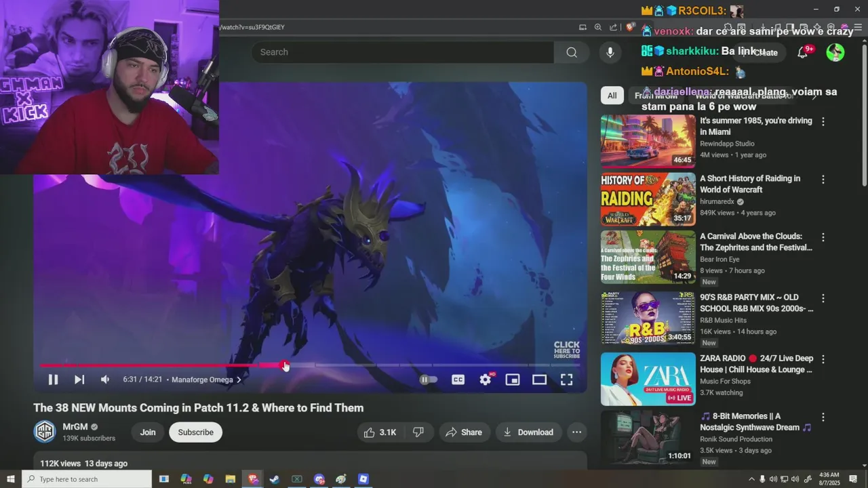Image resolution: width=868 pixels, height=488 pixels.
Task: Open the blue Roblox taskbar icon
Action: [x=363, y=479]
